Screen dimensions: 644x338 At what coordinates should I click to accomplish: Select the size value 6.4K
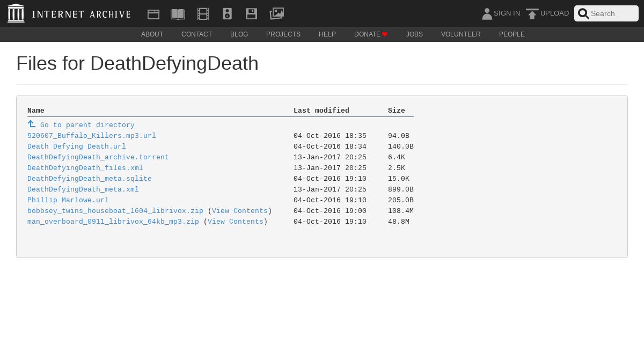pos(397,157)
